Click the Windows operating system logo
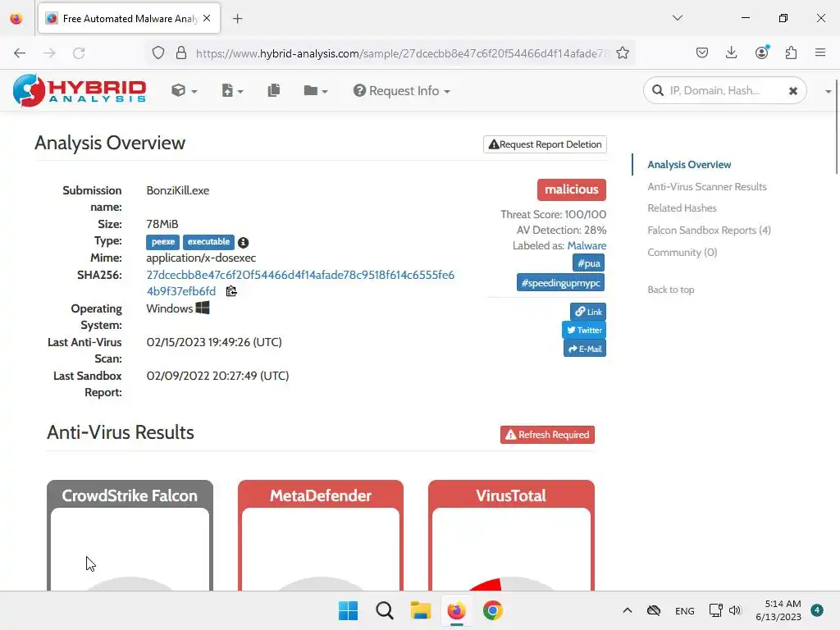This screenshot has width=840, height=630. [203, 308]
